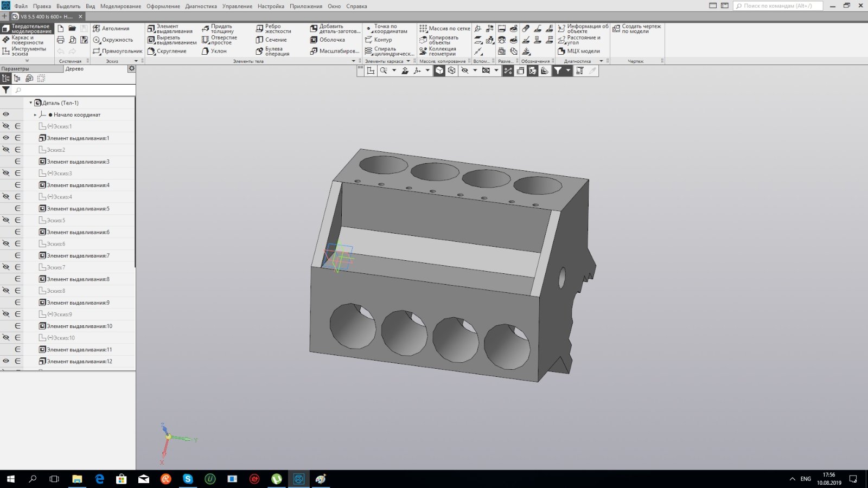Switch to the Параметры tab
Screen dimensions: 868x488
(15, 69)
